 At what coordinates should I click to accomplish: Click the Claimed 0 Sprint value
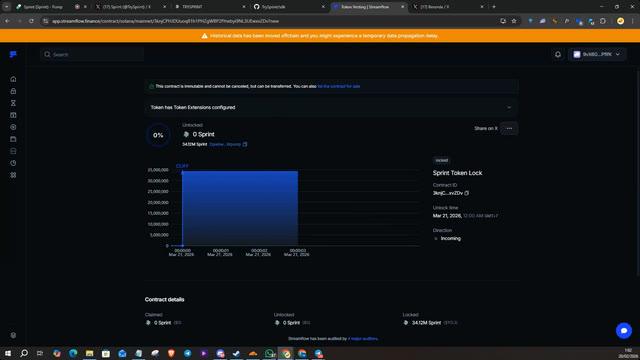pos(162,322)
